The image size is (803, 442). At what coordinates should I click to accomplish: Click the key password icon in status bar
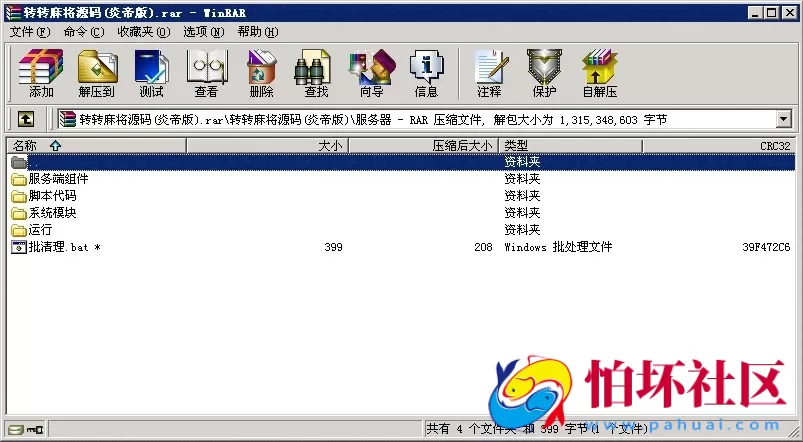[35, 429]
